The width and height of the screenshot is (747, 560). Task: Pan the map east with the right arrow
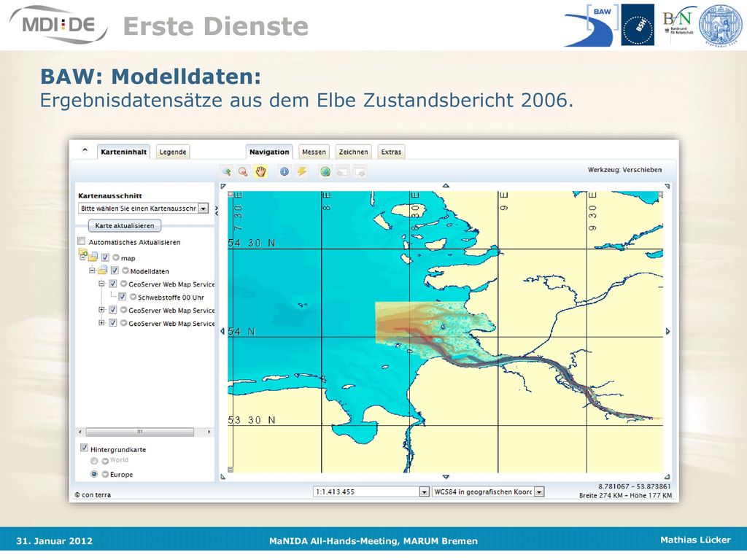tap(667, 331)
